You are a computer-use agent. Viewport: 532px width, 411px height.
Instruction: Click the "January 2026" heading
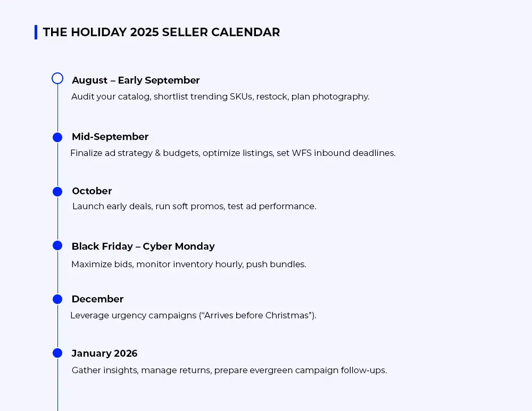tap(104, 354)
